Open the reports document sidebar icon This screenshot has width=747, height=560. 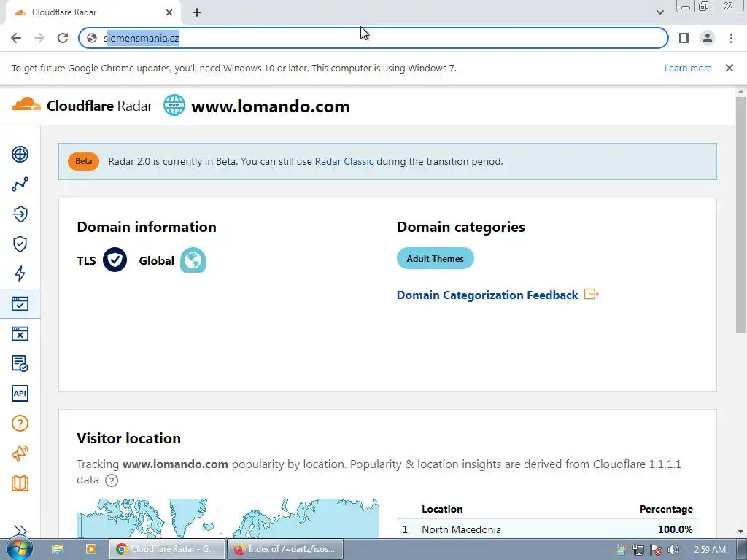coord(20,363)
